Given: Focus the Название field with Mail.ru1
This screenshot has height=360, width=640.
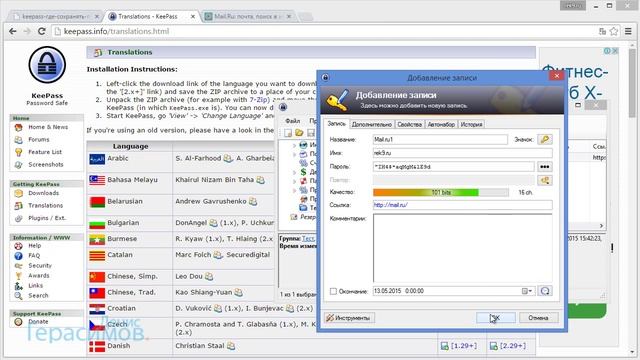Looking at the screenshot, I should [x=440, y=140].
